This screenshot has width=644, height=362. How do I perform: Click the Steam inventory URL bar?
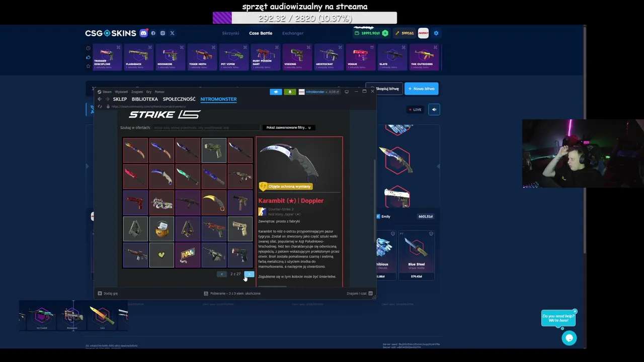(x=149, y=107)
